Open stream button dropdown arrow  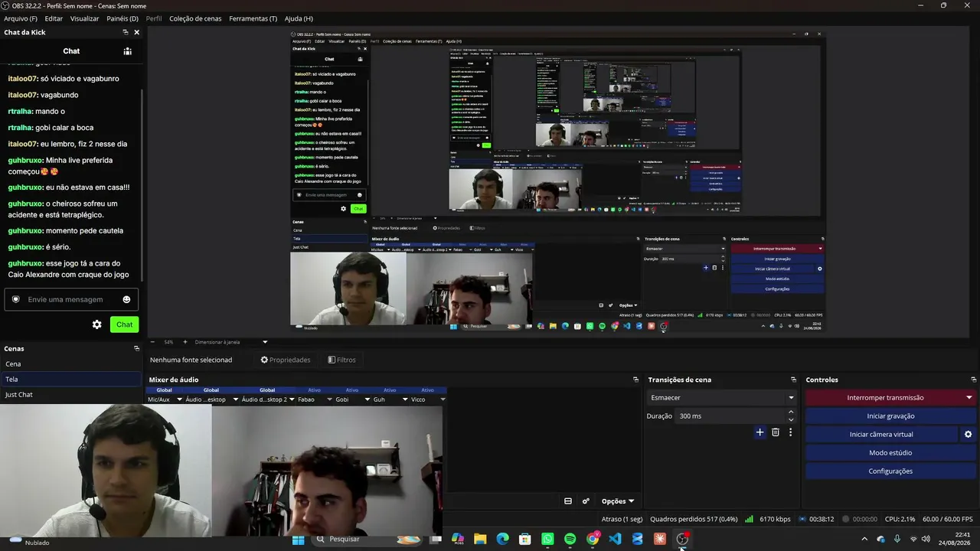pos(969,397)
